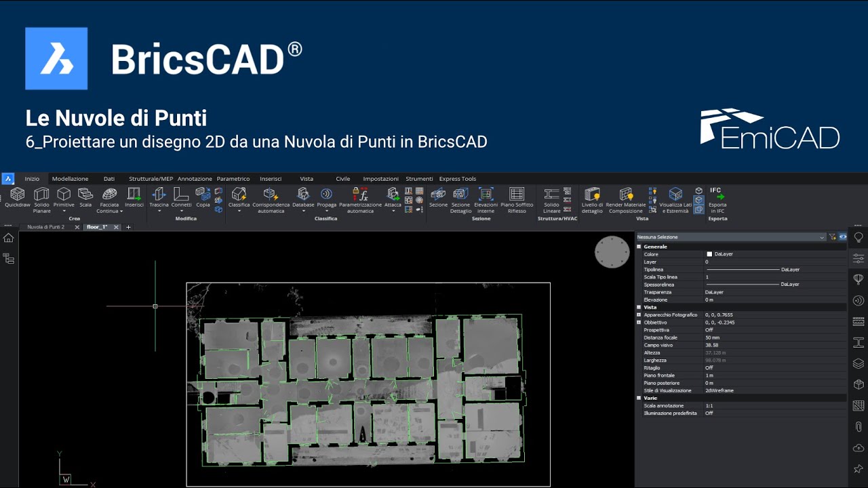Open the Primitive dropdown
The height and width of the screenshot is (488, 868).
pos(64,211)
